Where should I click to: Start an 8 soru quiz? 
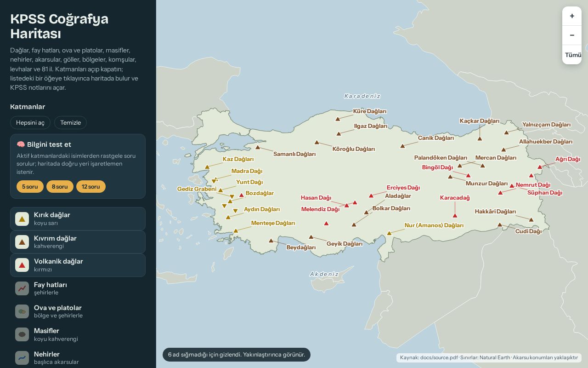[60, 186]
